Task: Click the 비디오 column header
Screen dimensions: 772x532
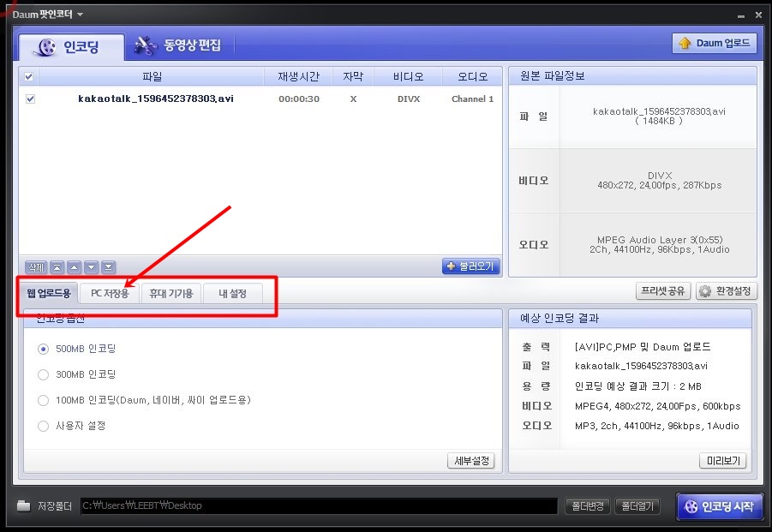Action: pyautogui.click(x=408, y=76)
